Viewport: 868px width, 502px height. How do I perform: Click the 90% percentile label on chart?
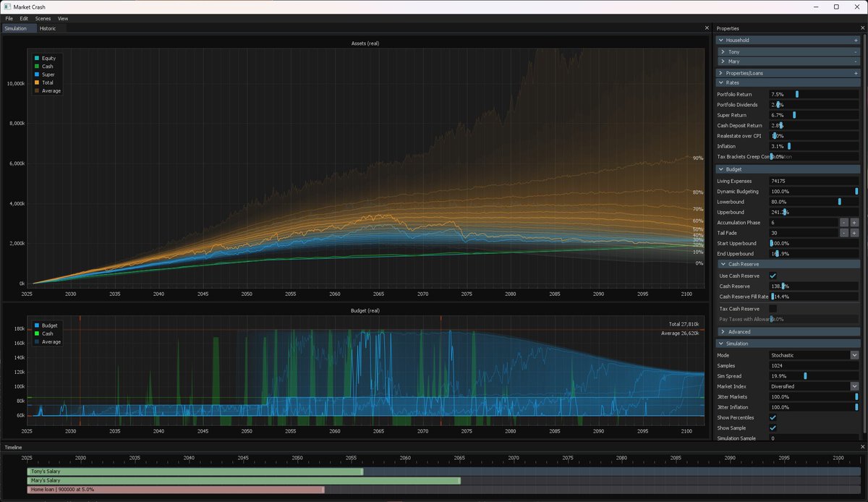(x=697, y=158)
